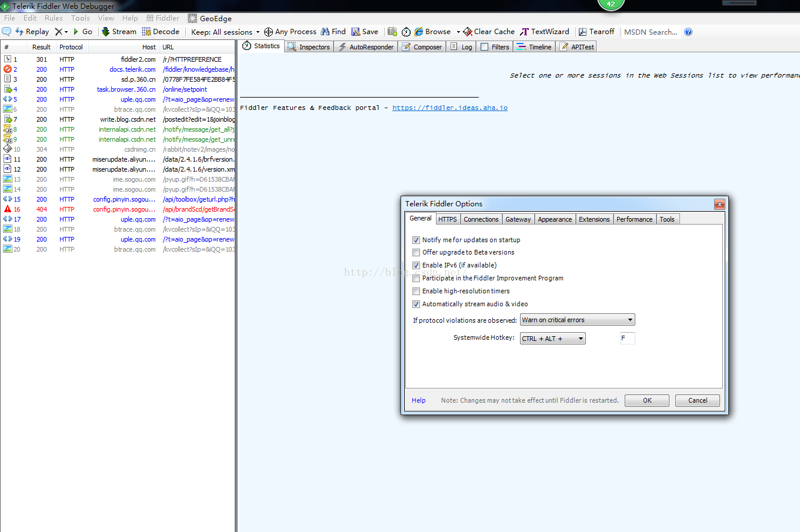Image resolution: width=800 pixels, height=532 pixels.
Task: Open the Tools tab in Options dialog
Action: [667, 219]
